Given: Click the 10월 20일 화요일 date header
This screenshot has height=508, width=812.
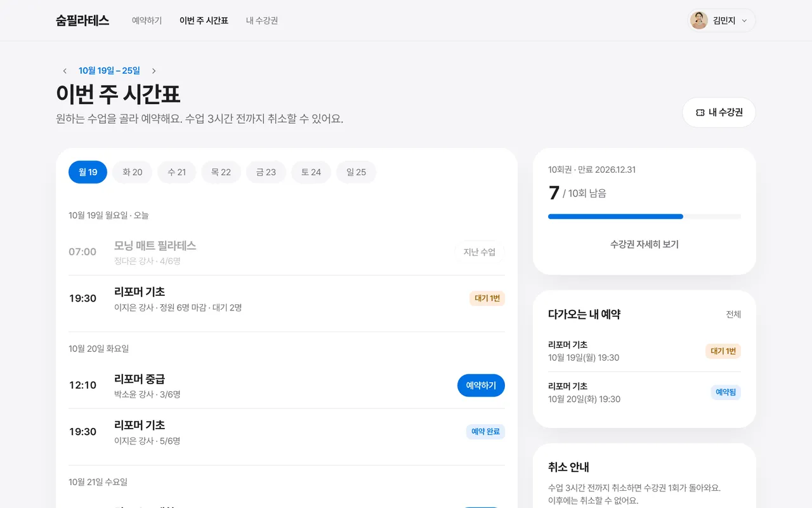Looking at the screenshot, I should click(99, 349).
